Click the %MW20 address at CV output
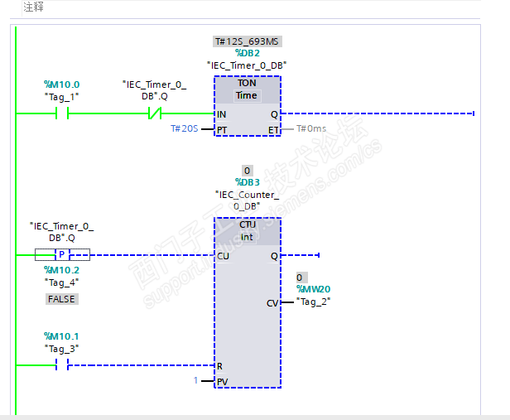This screenshot has height=420, width=510. coord(313,289)
